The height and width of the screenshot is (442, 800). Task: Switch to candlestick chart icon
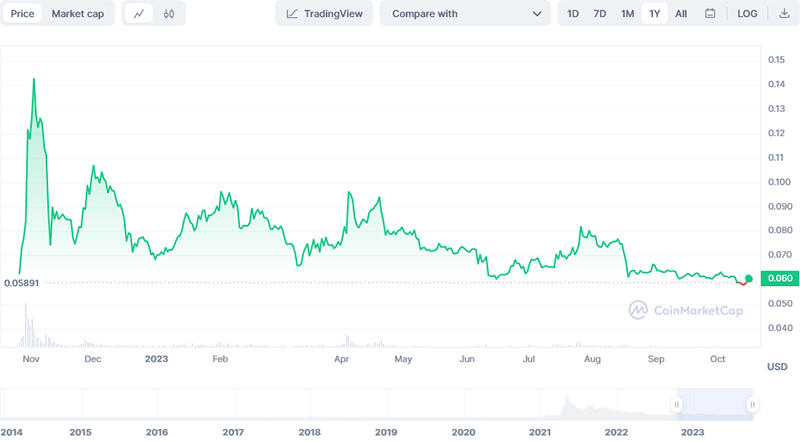pyautogui.click(x=169, y=14)
